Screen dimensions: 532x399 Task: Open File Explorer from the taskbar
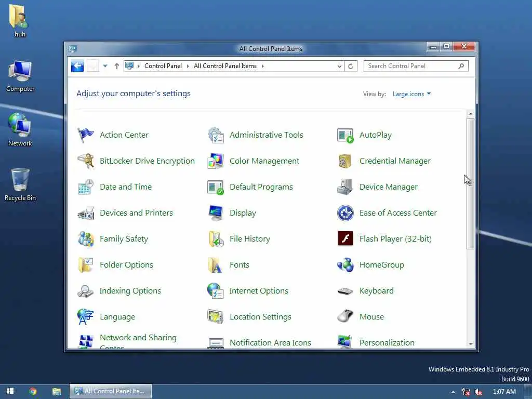(x=56, y=392)
